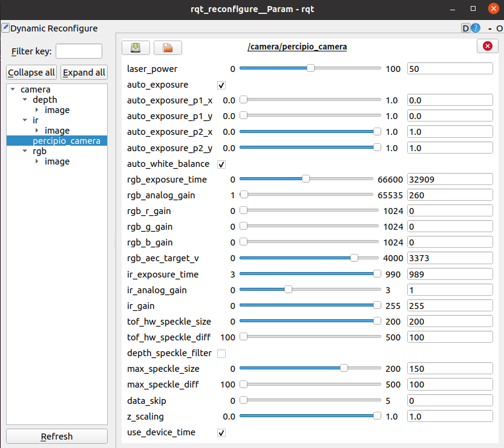The width and height of the screenshot is (504, 448).
Task: Collapse the depth tree node
Action: 25,100
